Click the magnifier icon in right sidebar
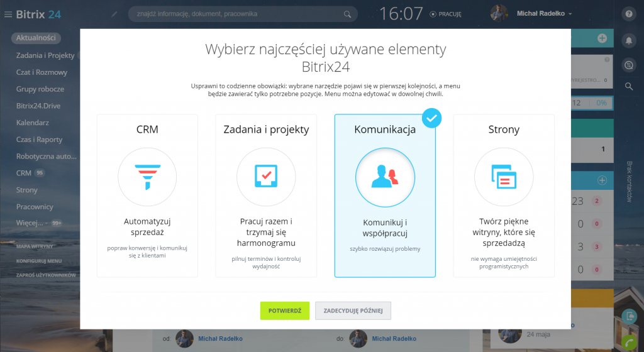This screenshot has height=352, width=644. click(628, 87)
